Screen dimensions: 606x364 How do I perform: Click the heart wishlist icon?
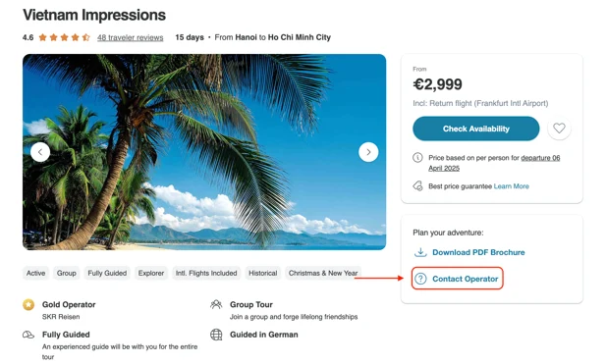point(559,129)
